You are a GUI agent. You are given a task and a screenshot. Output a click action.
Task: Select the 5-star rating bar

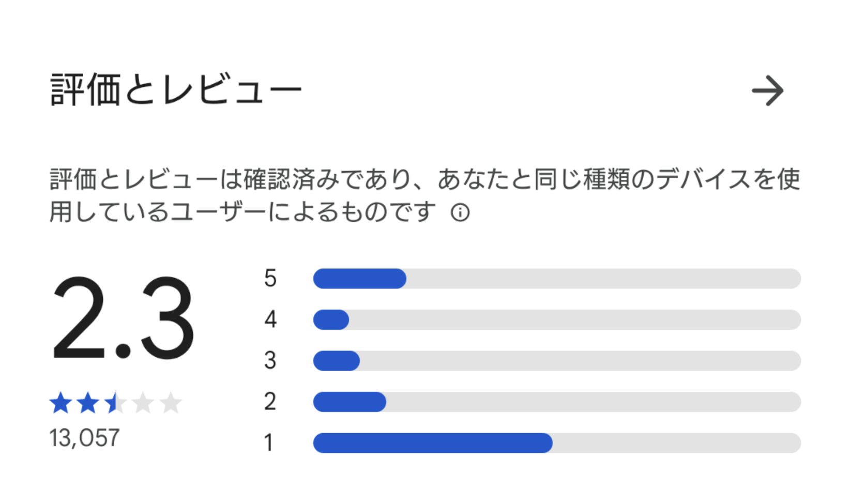557,279
